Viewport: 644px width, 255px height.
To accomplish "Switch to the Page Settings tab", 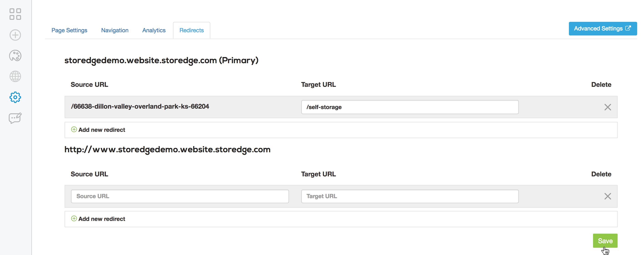I will pos(69,30).
